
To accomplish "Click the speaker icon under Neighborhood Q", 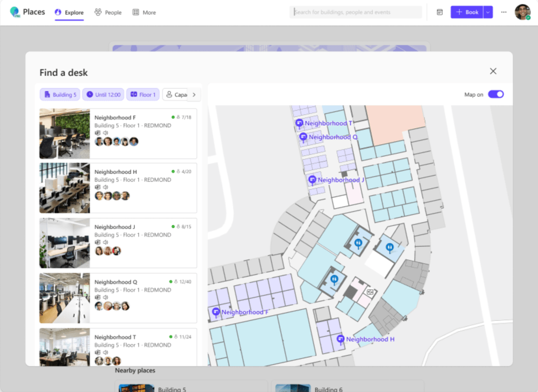I will (105, 297).
